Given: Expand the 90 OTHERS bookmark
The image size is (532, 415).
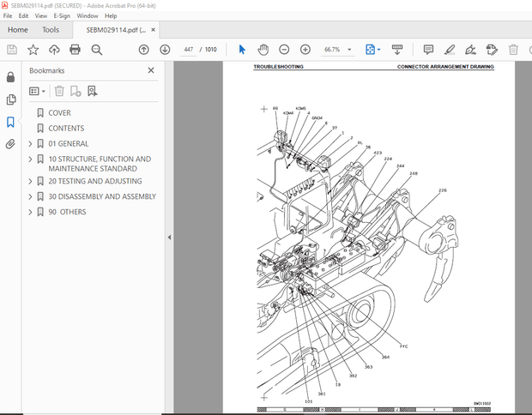Looking at the screenshot, I should tap(30, 213).
